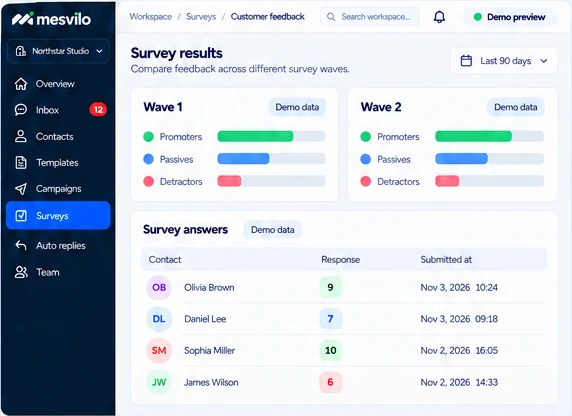572x416 pixels.
Task: Click the Wave 1 Promoters progress bar
Action: (271, 136)
